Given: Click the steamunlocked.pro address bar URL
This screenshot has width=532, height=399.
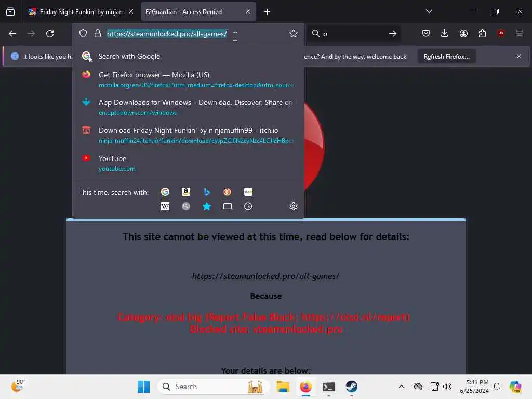Looking at the screenshot, I should point(167,34).
